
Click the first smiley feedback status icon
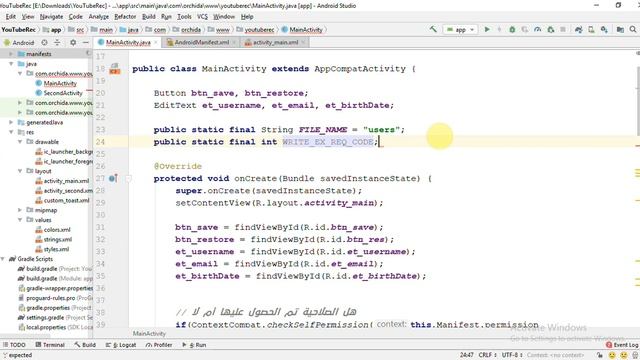(612, 355)
